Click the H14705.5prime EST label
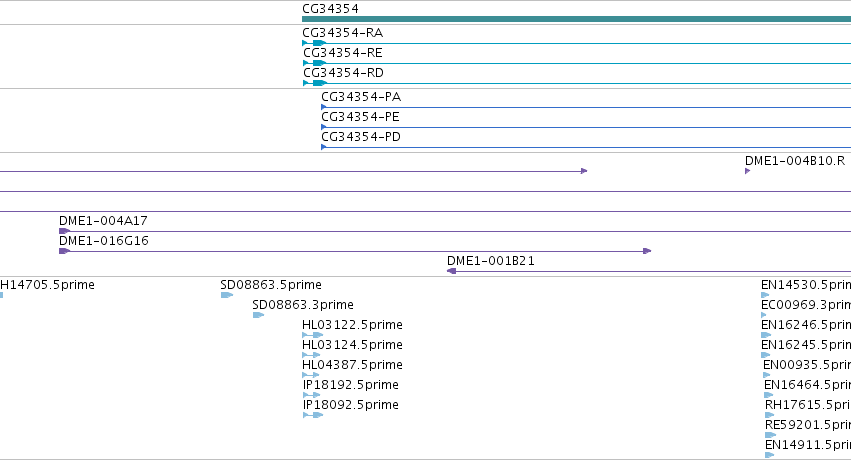851x460 pixels. click(x=47, y=285)
